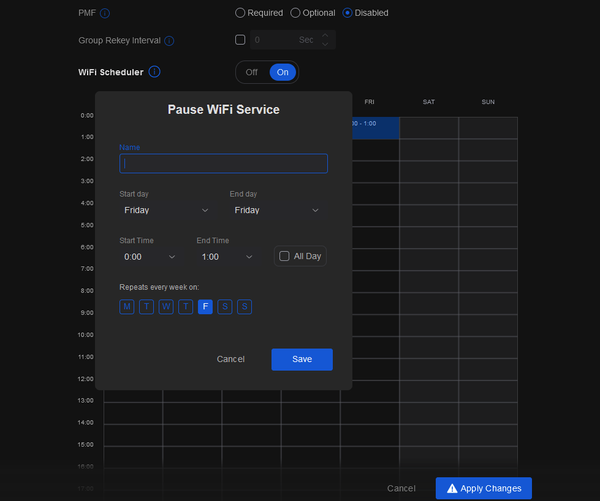Toggle the Monday 'M' repeat day
Viewport: 600px width, 501px height.
tap(127, 307)
